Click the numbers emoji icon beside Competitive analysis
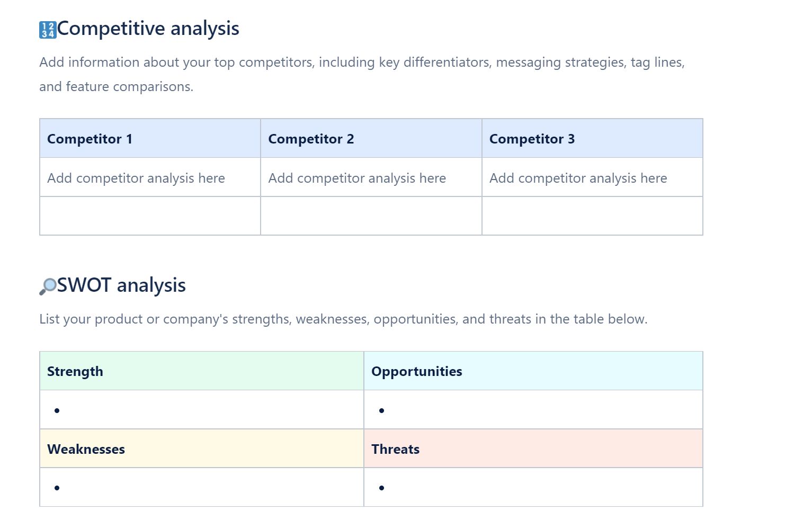 point(48,30)
